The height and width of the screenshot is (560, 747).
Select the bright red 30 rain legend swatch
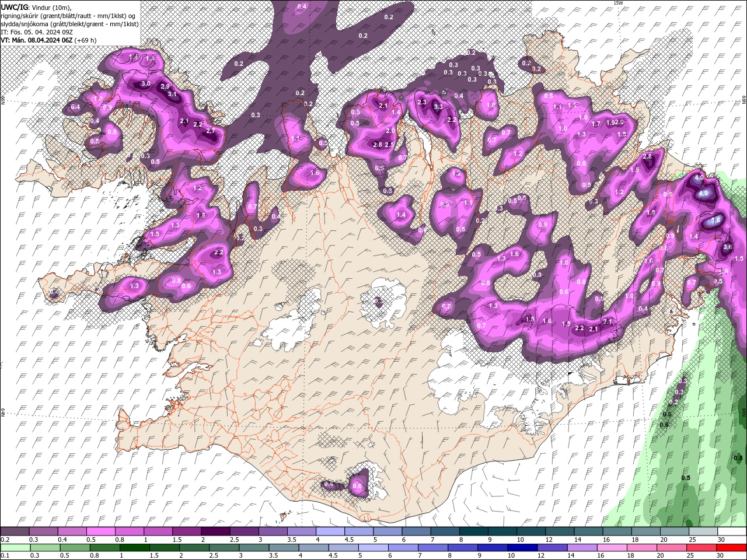point(731,547)
